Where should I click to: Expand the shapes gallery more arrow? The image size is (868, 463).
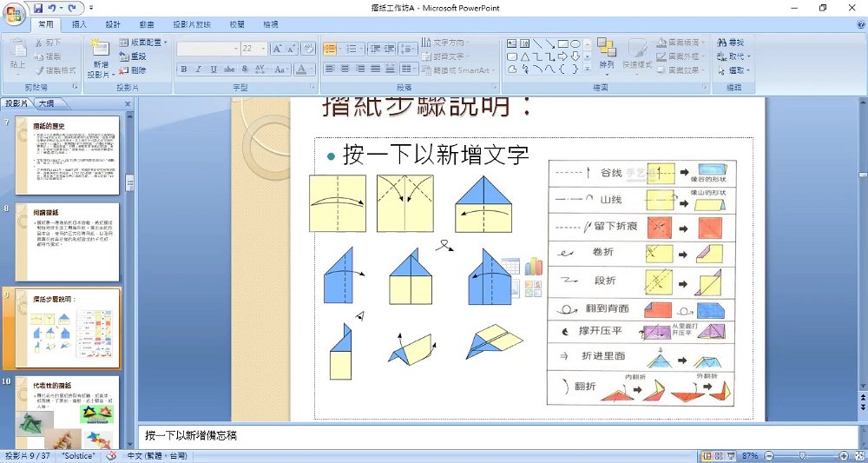pyautogui.click(x=587, y=69)
